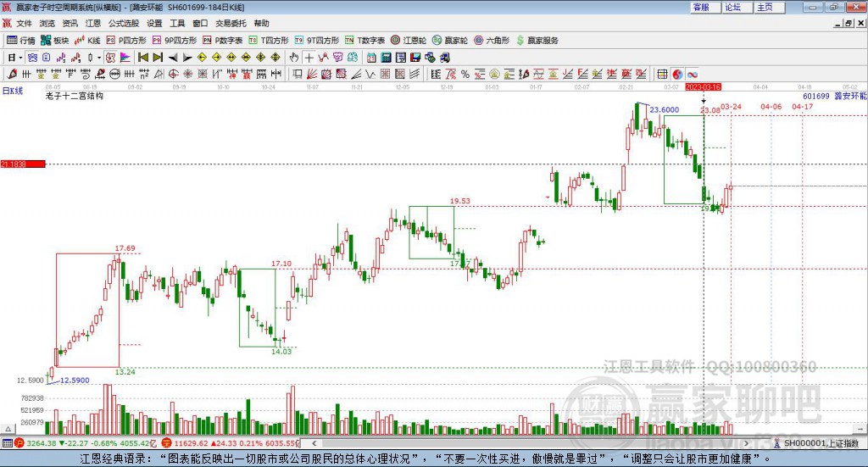This screenshot has width=868, height=467.
Task: Click the 论坛 forum button
Action: (737, 7)
